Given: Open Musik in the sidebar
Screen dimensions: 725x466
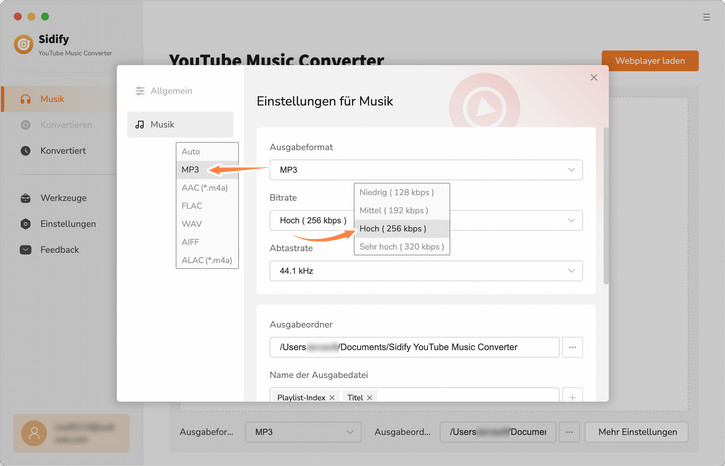Looking at the screenshot, I should tap(58, 99).
